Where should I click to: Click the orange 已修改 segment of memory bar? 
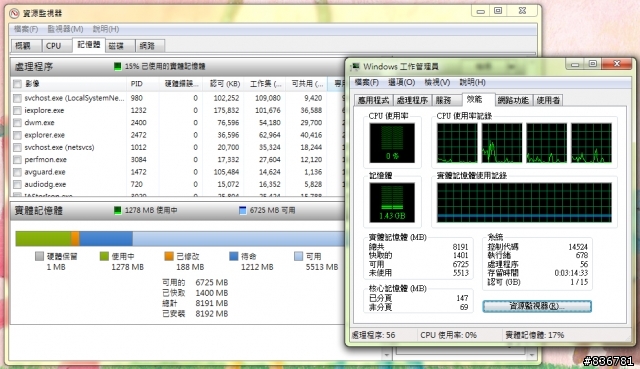75,238
